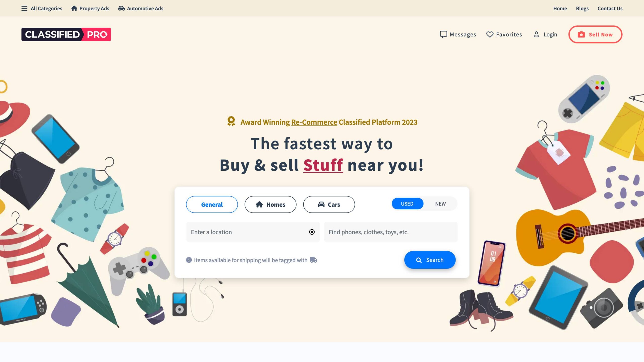Click the delivery truck icon
Screen dimensions: 644x362
(313, 260)
